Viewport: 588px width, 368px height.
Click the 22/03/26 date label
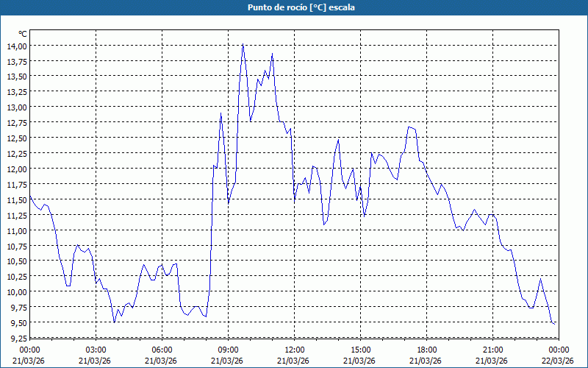[x=559, y=361]
